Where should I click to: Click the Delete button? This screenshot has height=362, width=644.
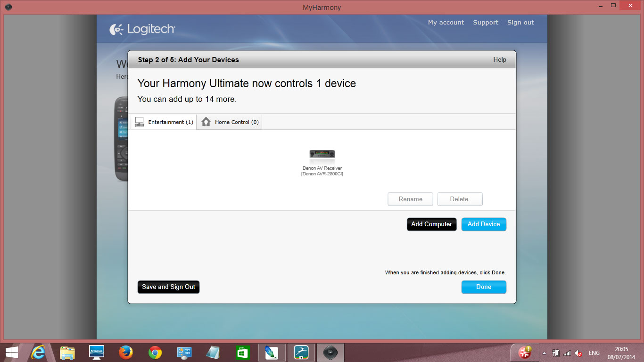(460, 199)
